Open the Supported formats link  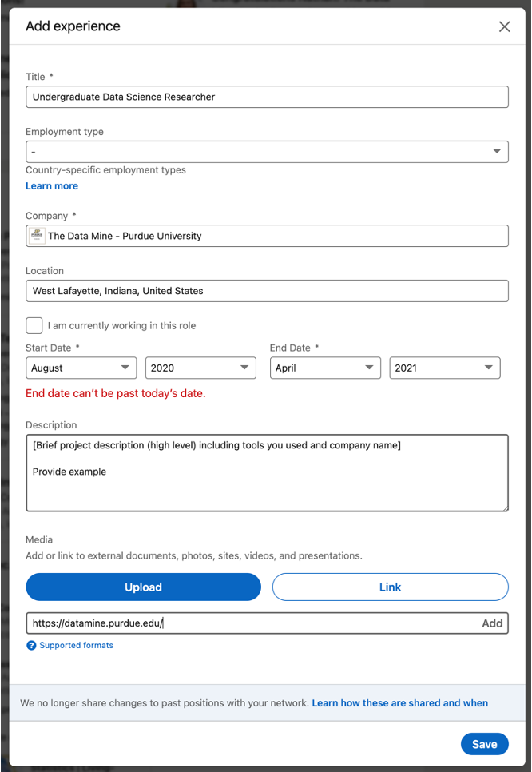click(x=76, y=646)
